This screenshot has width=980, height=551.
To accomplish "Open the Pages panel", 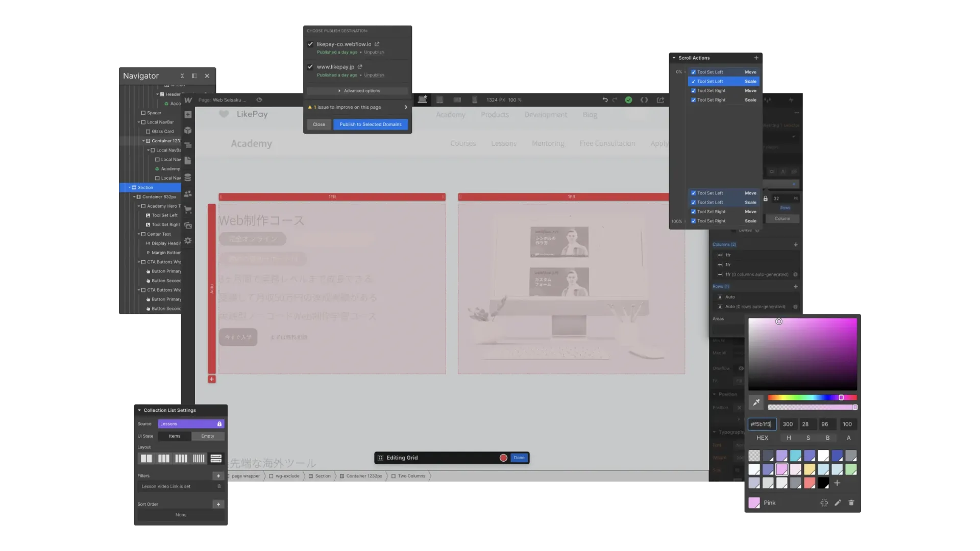I will pos(188,160).
